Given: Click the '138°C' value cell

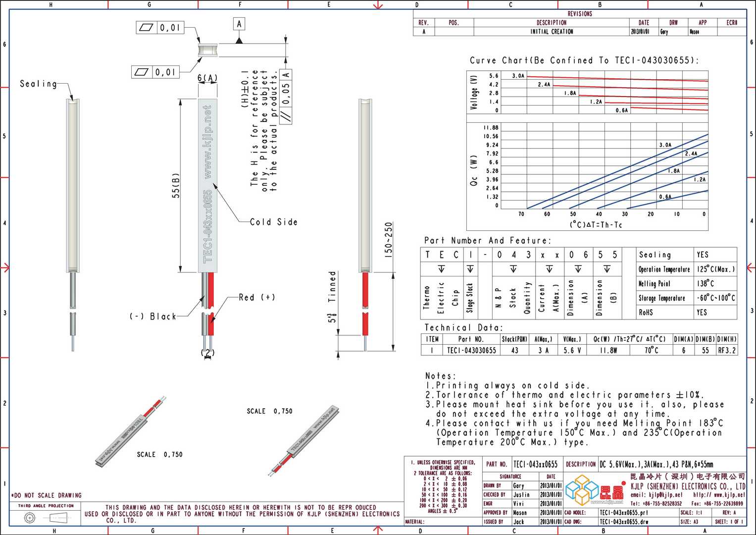Looking at the screenshot, I should pyautogui.click(x=715, y=283).
